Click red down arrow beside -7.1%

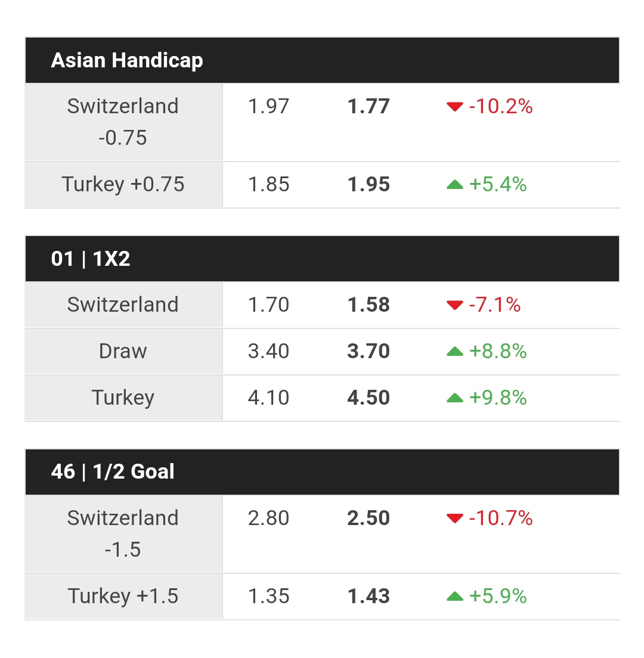[x=455, y=305]
